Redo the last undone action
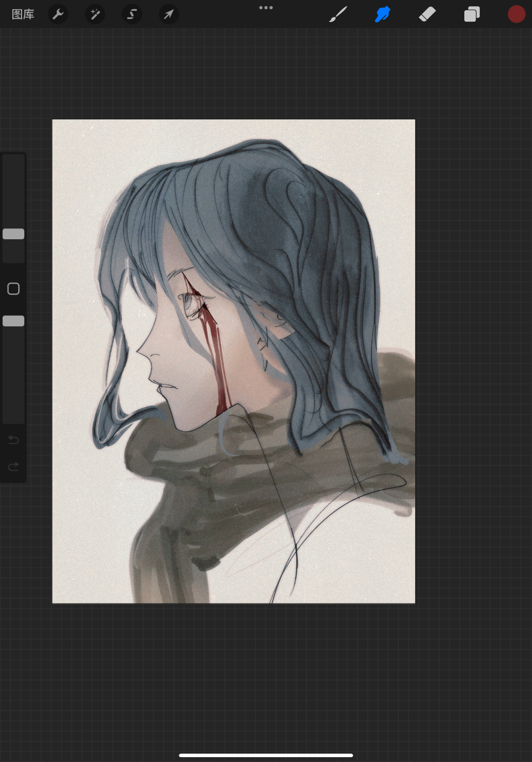Viewport: 532px width, 762px height. (x=13, y=467)
